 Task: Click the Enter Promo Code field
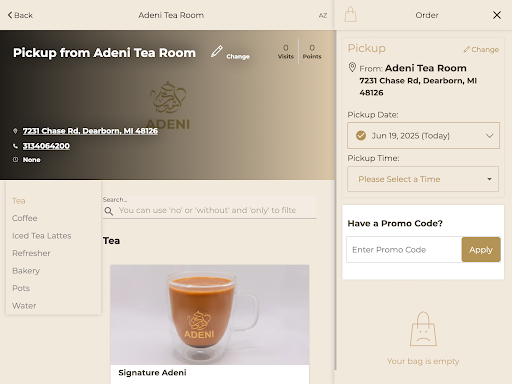pos(404,250)
